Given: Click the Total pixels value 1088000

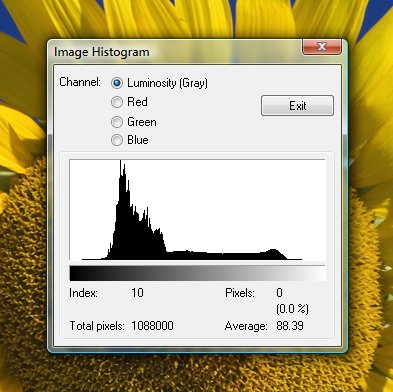Looking at the screenshot, I should (x=152, y=326).
